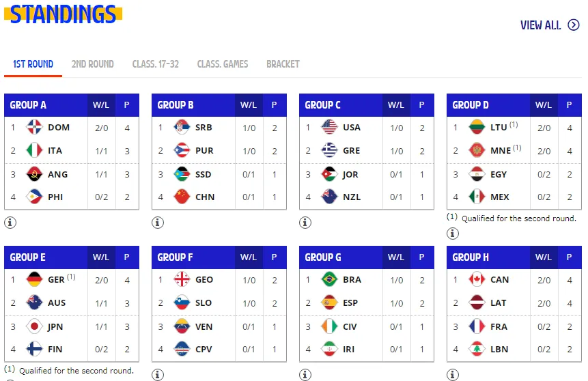Screen dimensions: 588x381
Task: Open the info icon under Group A
Action: point(10,223)
